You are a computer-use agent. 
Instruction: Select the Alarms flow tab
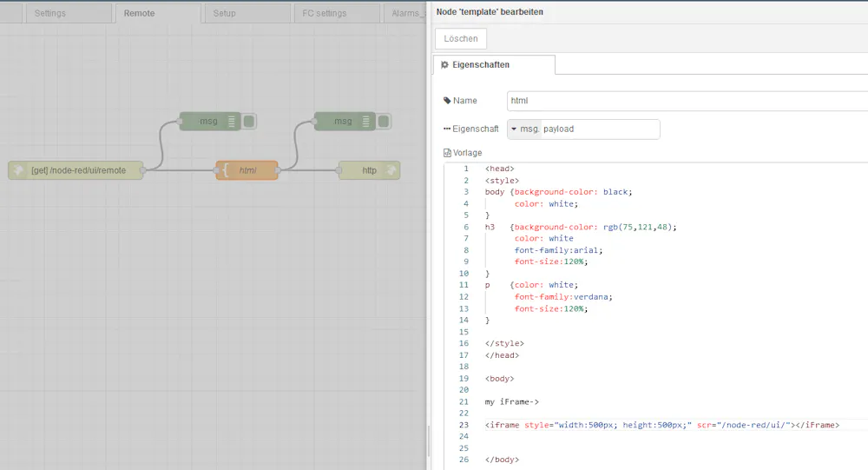click(406, 14)
